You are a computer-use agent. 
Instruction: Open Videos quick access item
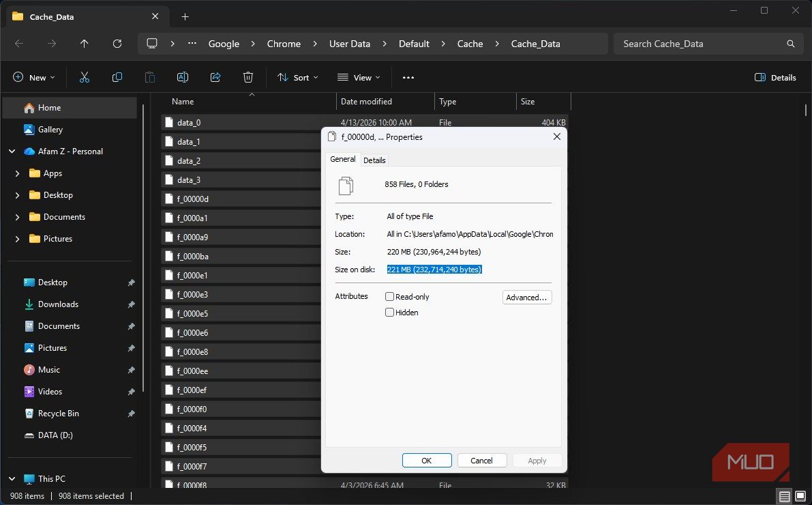coord(50,392)
